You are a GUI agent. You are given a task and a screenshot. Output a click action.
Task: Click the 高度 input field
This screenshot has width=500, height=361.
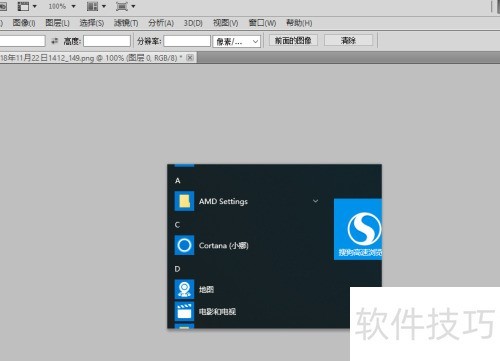[x=107, y=41]
